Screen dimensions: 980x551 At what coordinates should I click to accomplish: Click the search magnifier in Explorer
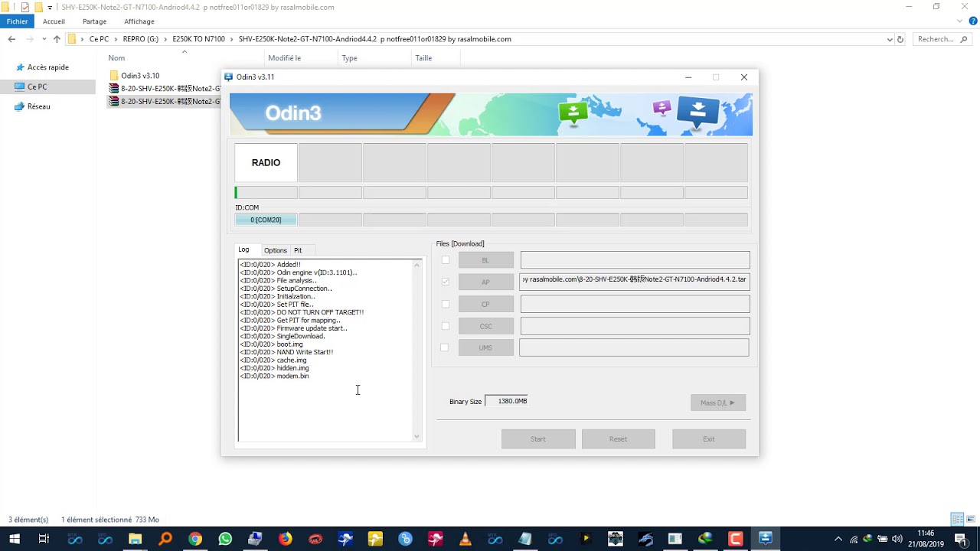tap(964, 39)
